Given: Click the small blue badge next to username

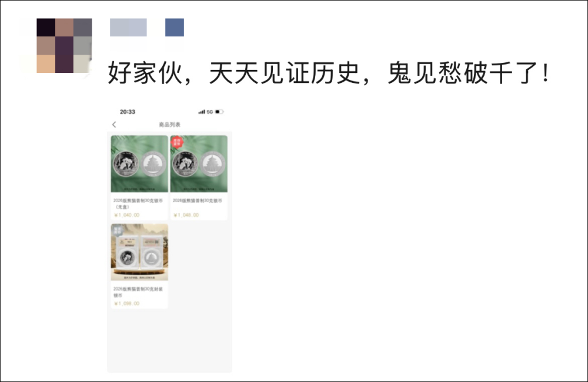Looking at the screenshot, I should [175, 28].
